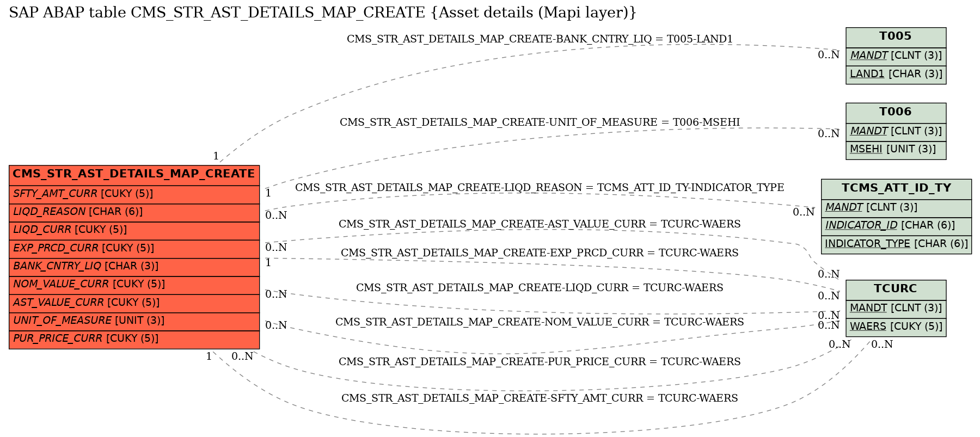Open the TCURC table header
Screen dimensions: 980x437
coord(896,290)
